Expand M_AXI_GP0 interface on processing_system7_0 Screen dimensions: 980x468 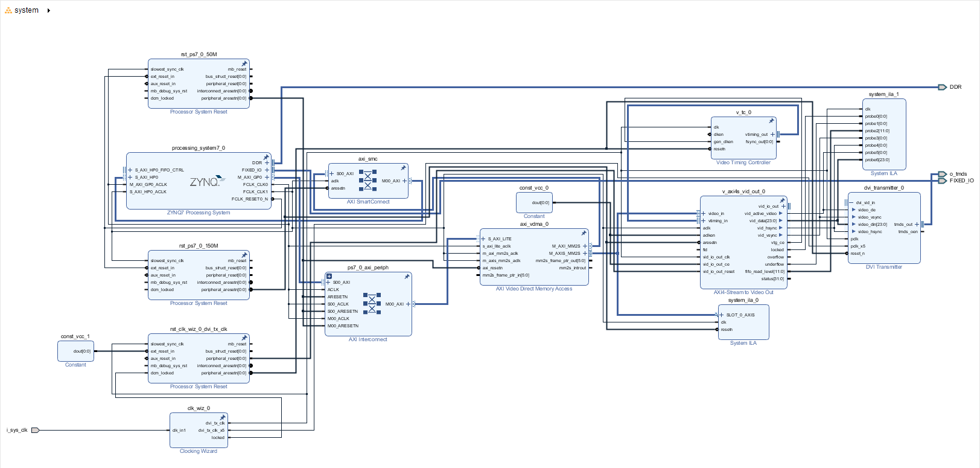point(267,177)
